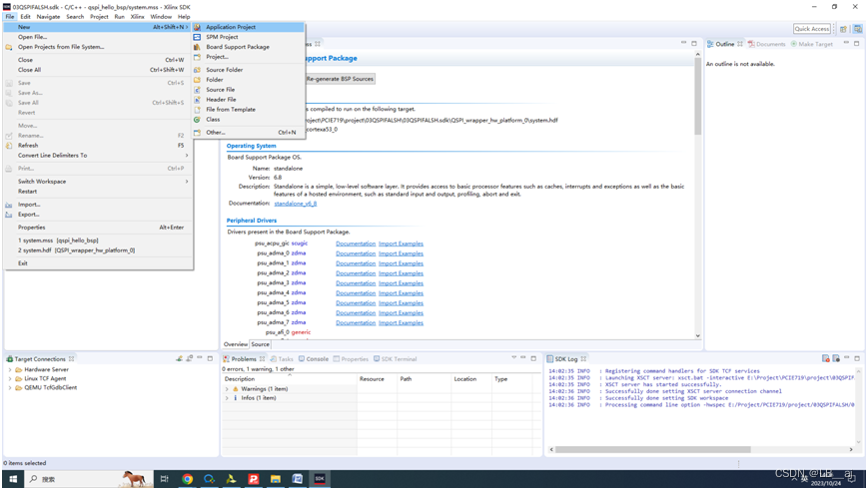Open Documentation link for psu_acpu_gic
This screenshot has width=868, height=490.
click(x=356, y=244)
